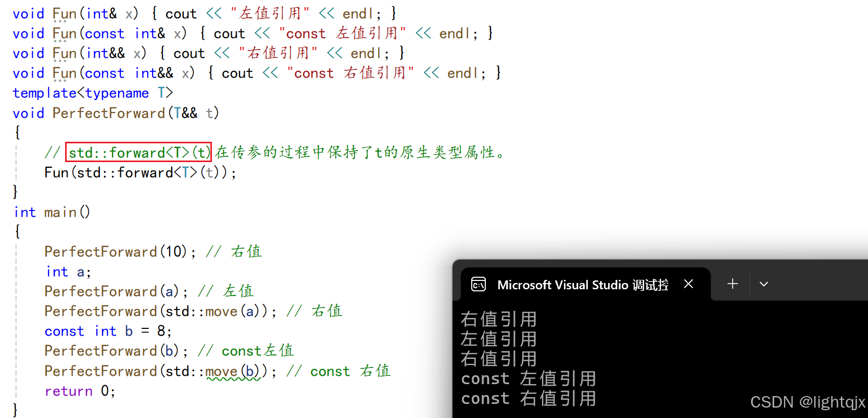This screenshot has height=418, width=868.
Task: Click the '// const 右值' comment
Action: pos(338,371)
